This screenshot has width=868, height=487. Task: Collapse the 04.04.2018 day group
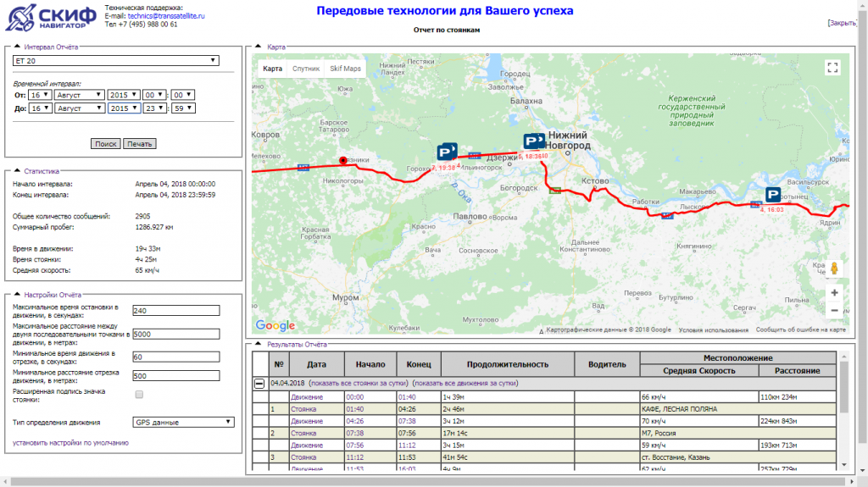click(259, 384)
